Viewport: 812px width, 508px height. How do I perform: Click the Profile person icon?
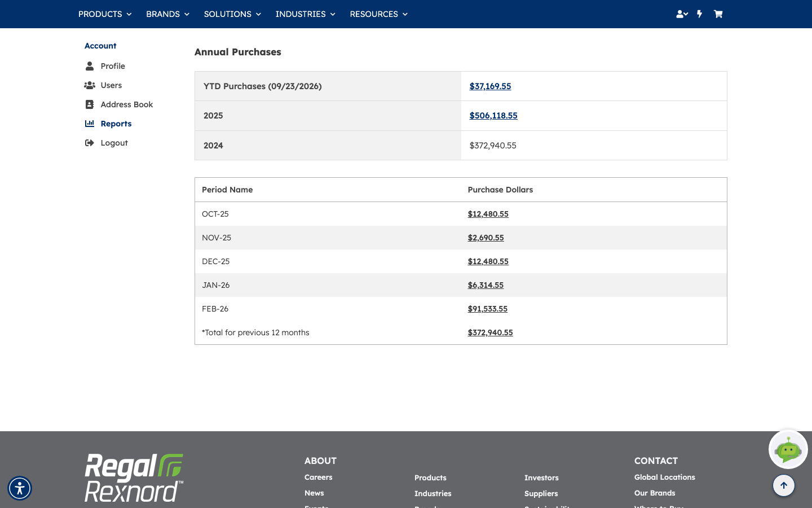point(90,66)
